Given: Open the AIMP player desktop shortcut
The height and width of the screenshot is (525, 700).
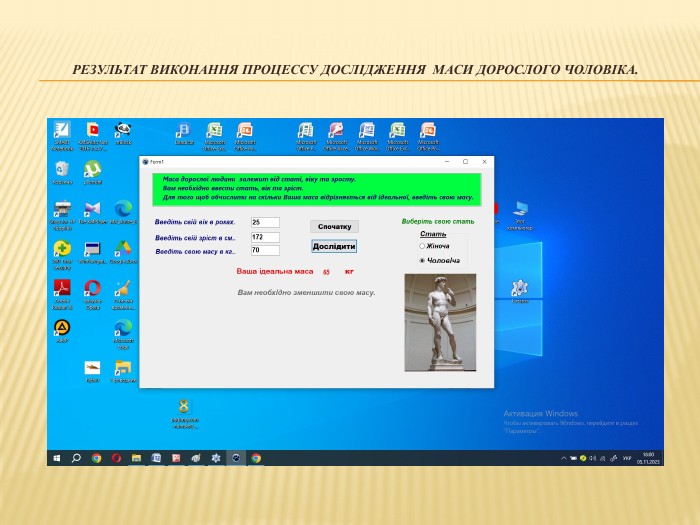Looking at the screenshot, I should tap(62, 331).
